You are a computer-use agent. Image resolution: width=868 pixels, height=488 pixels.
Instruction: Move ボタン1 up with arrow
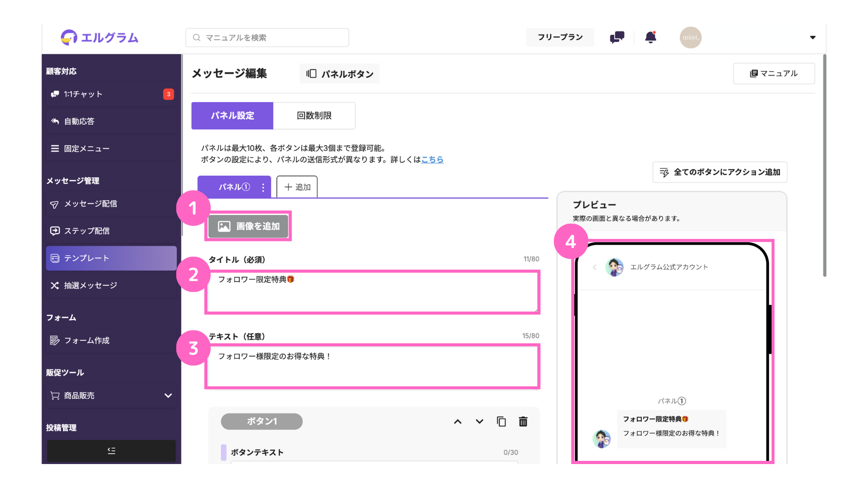point(458,422)
